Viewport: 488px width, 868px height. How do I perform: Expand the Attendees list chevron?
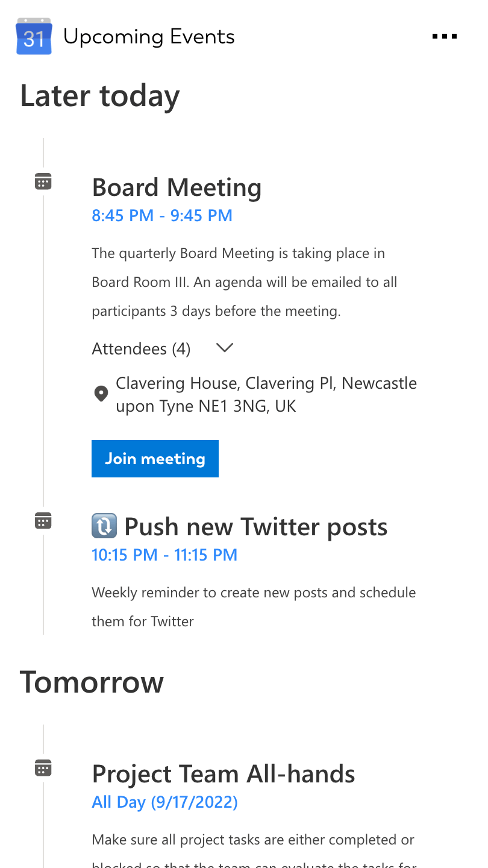224,348
